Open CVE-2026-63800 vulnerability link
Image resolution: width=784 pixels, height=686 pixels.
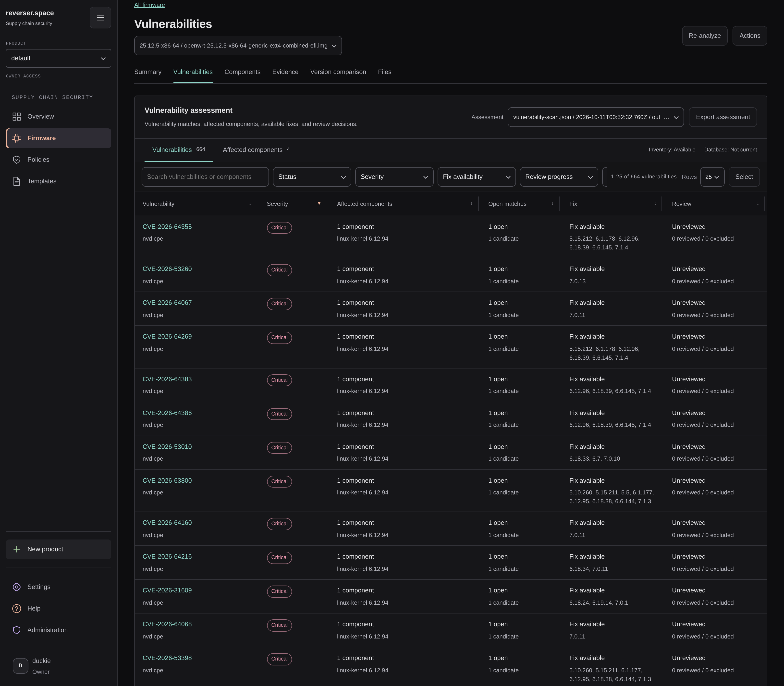click(x=167, y=480)
